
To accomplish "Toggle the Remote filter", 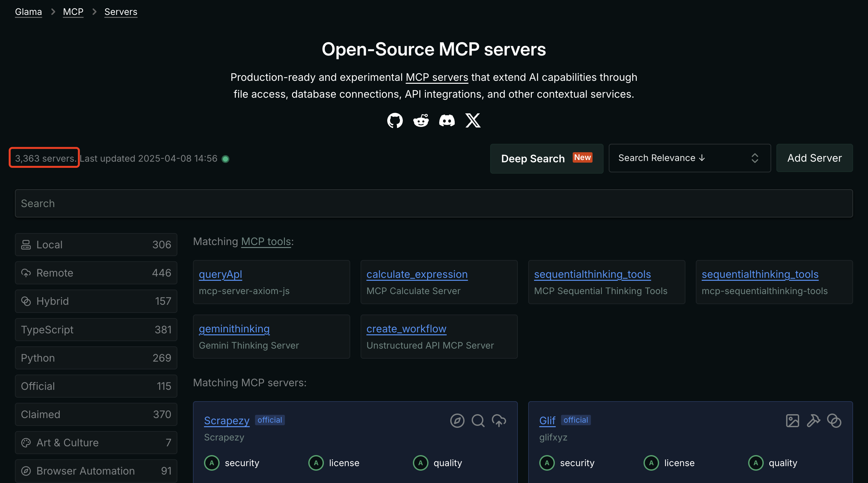I will (x=96, y=273).
